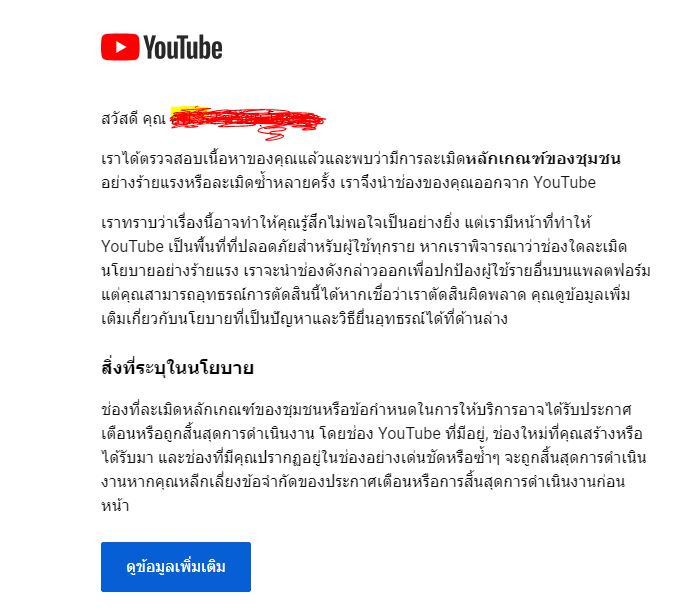Click the line starting YouTube เป็นพื้นที่ที่ปลอดภัย
Screen dimensions: 686x615
(x=364, y=246)
